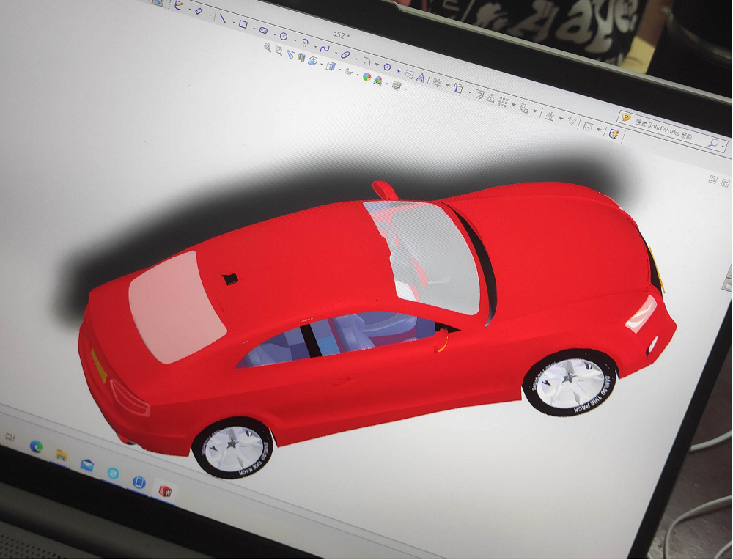The width and height of the screenshot is (733, 560).
Task: Open Display/Delete Relations tool
Action: click(x=550, y=117)
